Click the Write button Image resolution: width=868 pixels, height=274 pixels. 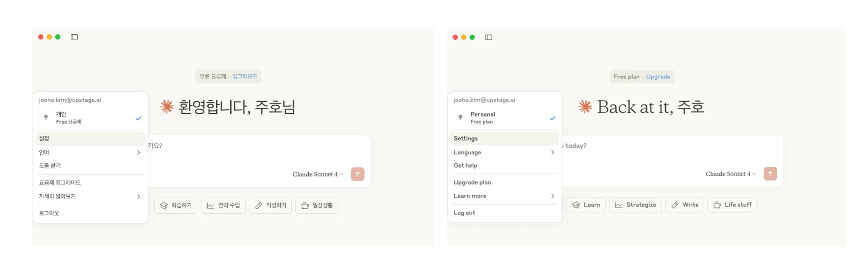tap(684, 205)
